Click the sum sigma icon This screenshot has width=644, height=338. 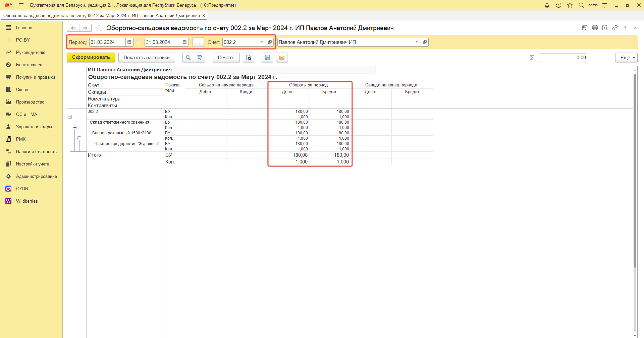[532, 58]
